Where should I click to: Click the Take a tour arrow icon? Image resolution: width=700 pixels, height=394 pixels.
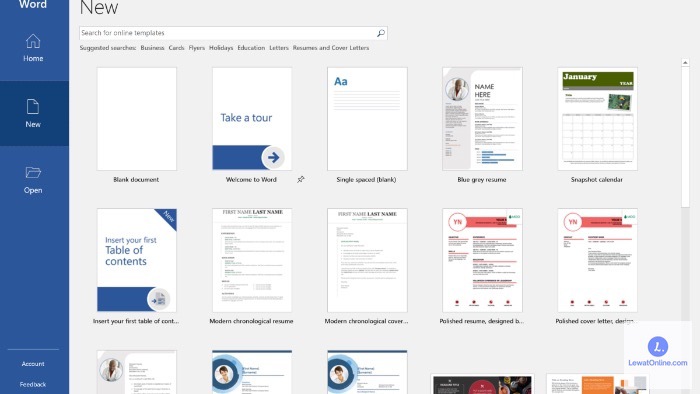pyautogui.click(x=273, y=157)
